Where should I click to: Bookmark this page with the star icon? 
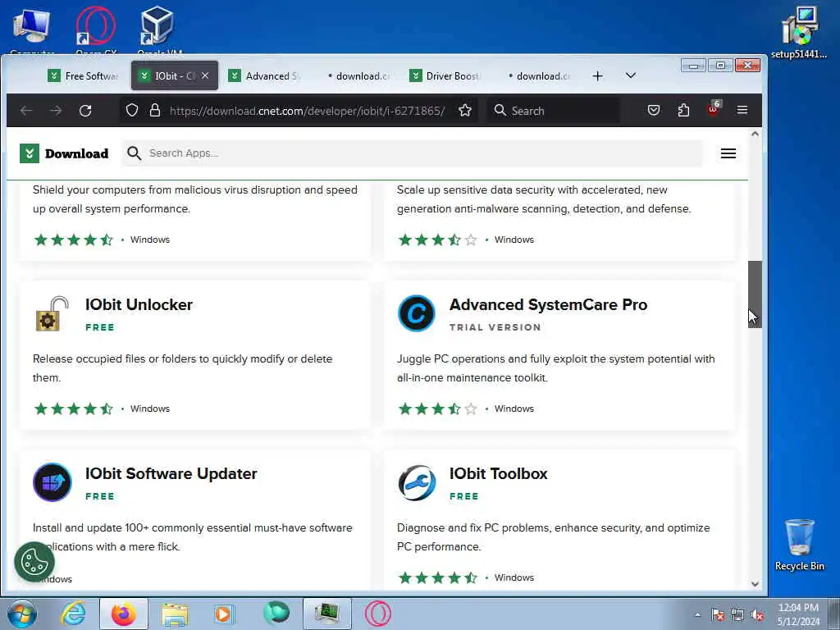pyautogui.click(x=465, y=111)
